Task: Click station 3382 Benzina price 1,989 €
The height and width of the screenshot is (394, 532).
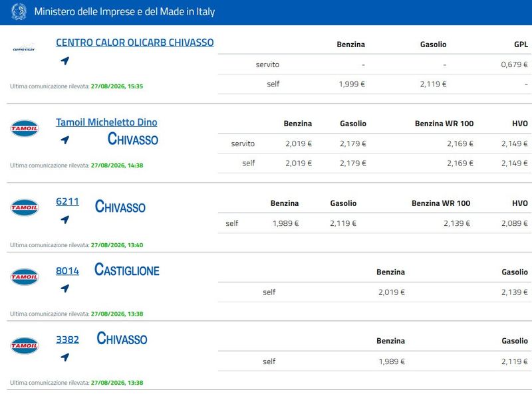Action: coord(392,361)
